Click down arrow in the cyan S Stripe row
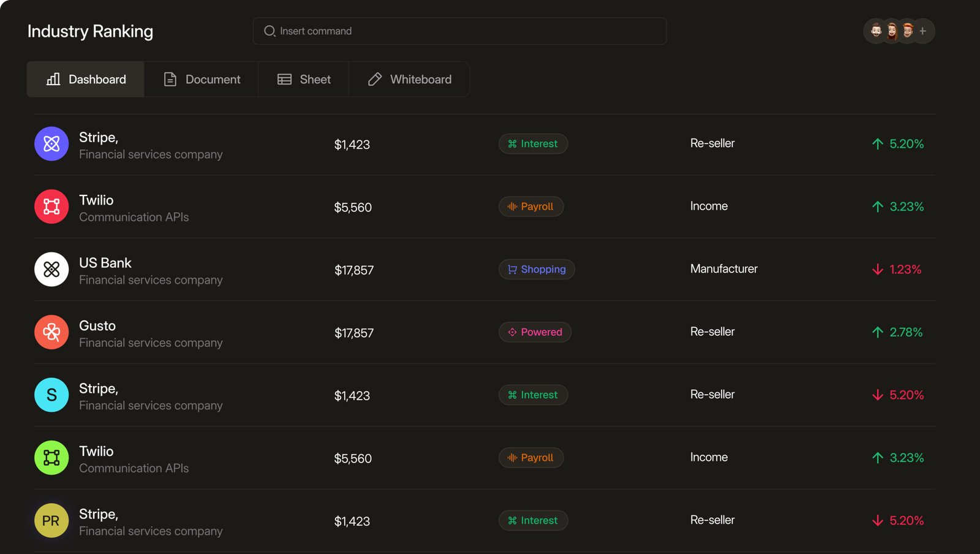This screenshot has height=554, width=980. coord(878,395)
